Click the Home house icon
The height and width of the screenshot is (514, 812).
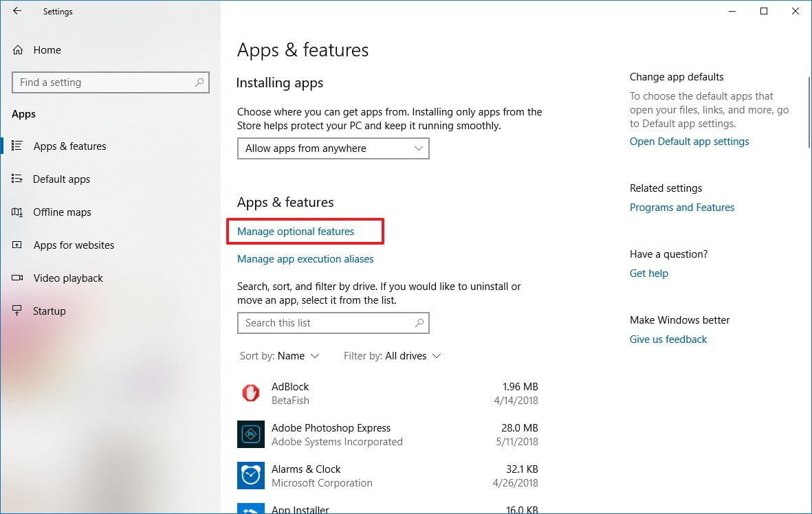18,49
